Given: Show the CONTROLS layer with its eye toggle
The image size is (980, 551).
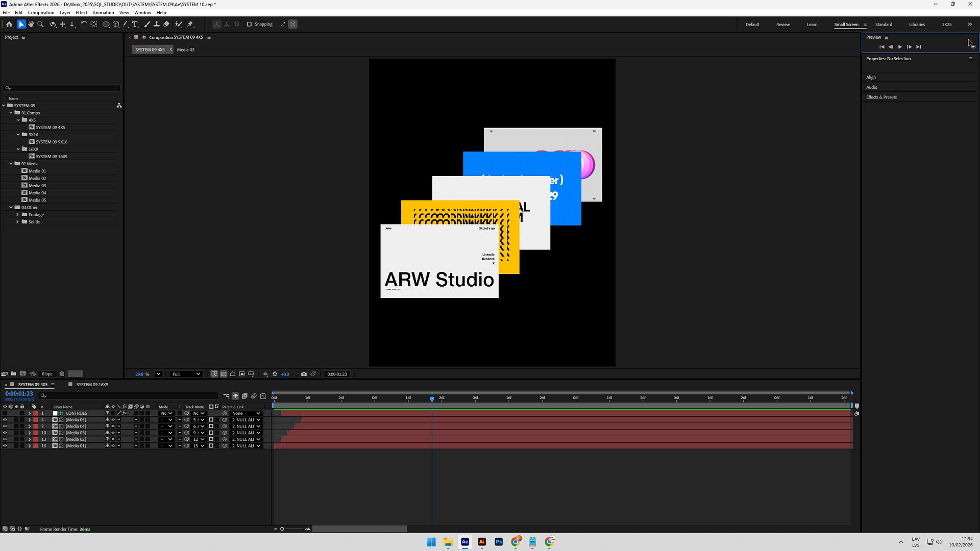Looking at the screenshot, I should pyautogui.click(x=5, y=413).
